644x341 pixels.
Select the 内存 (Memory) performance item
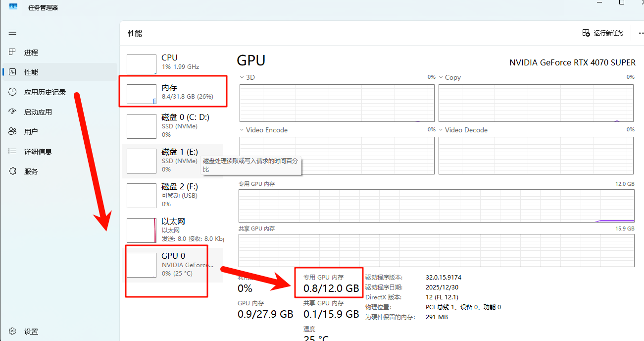tap(173, 92)
